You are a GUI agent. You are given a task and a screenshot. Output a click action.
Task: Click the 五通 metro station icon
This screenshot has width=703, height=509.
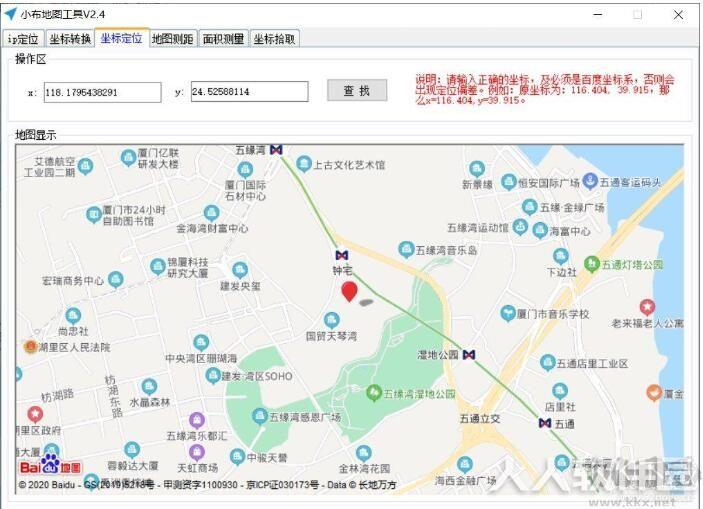point(545,422)
